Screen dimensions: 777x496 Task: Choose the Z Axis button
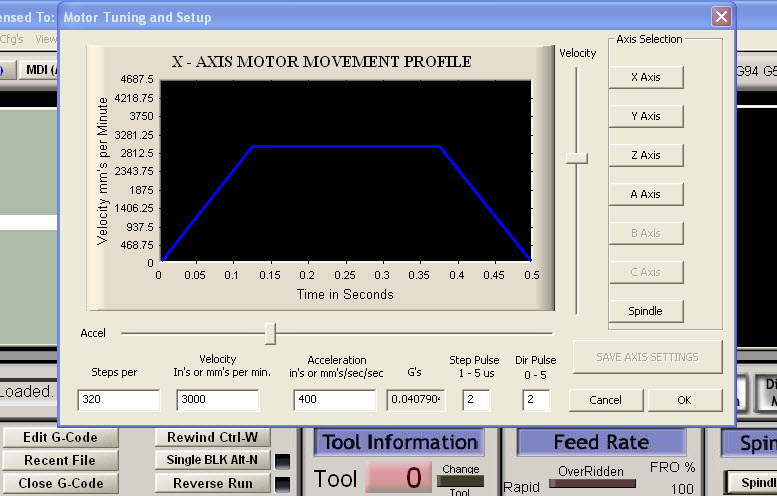(646, 155)
